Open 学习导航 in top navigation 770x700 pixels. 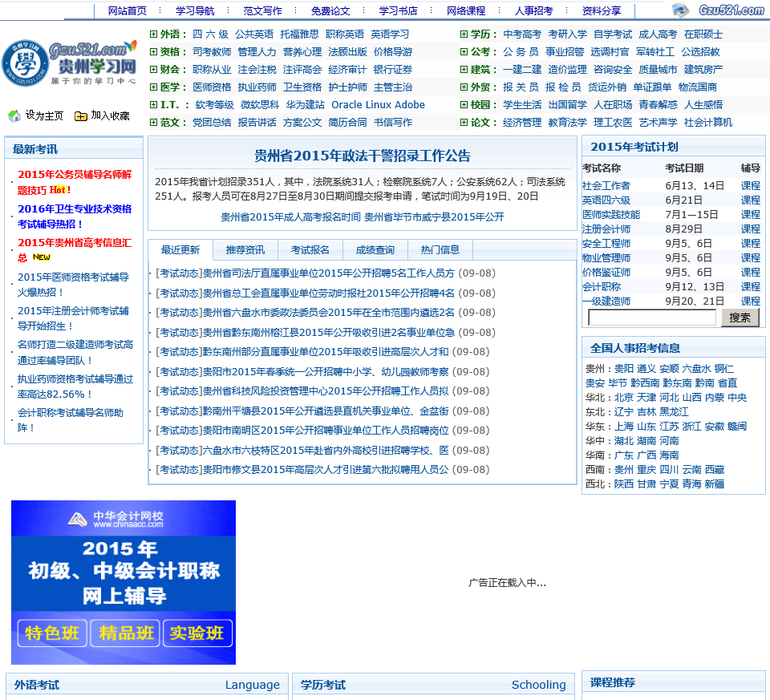(x=195, y=10)
